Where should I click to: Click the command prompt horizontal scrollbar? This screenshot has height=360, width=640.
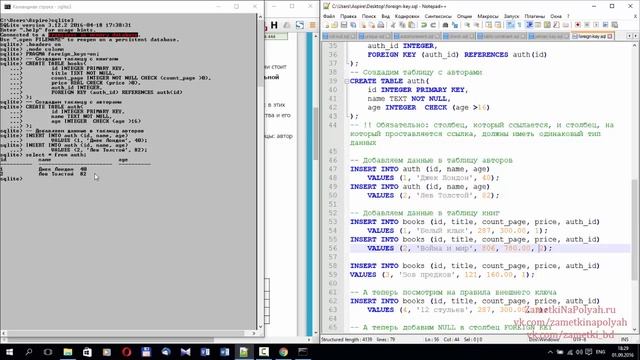coord(129,333)
